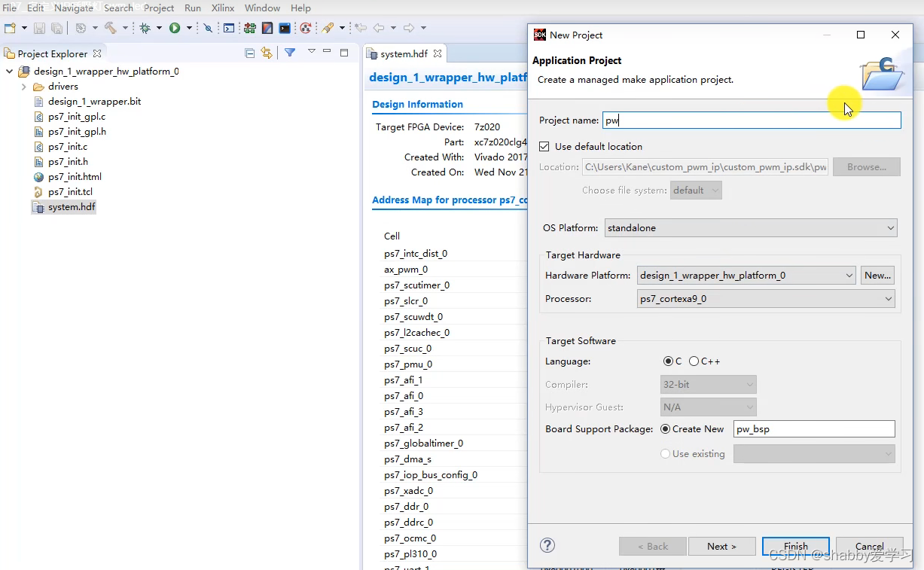This screenshot has height=570, width=924.
Task: Click the Forward navigation arrow icon
Action: point(409,28)
